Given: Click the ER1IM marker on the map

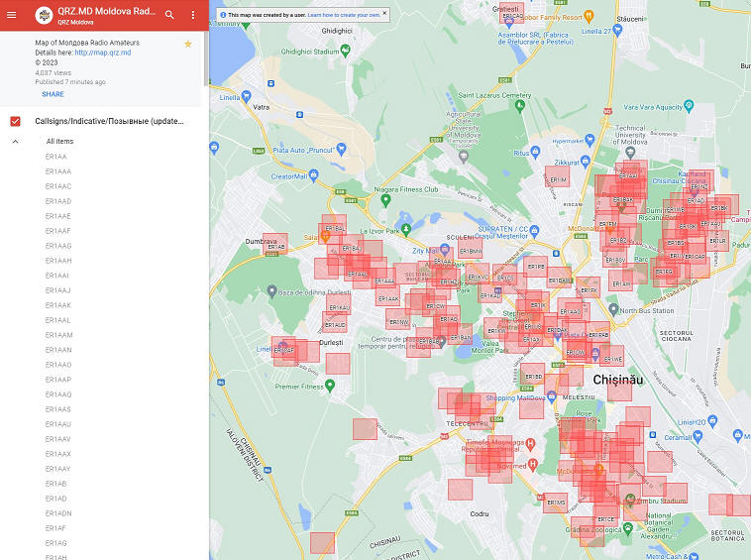Looking at the screenshot, I should click(x=558, y=179).
